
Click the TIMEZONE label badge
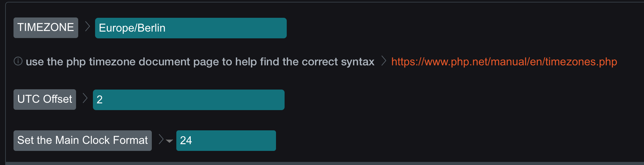pyautogui.click(x=46, y=28)
